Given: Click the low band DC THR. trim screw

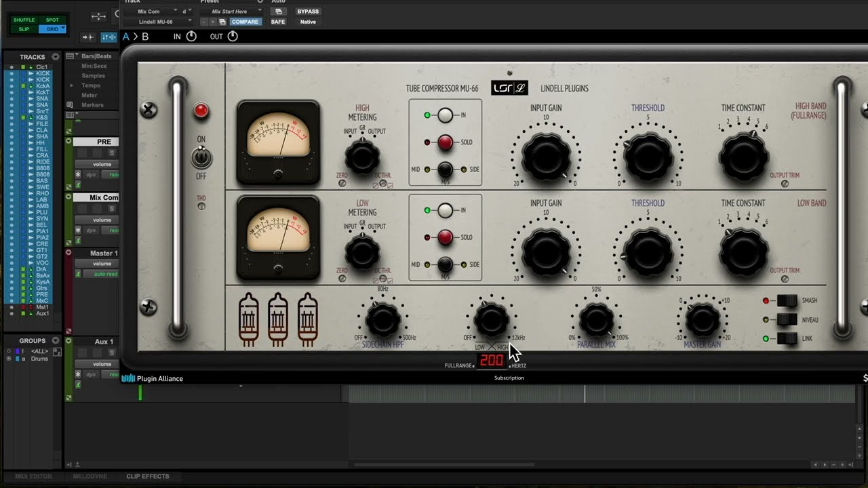Looking at the screenshot, I should (383, 278).
